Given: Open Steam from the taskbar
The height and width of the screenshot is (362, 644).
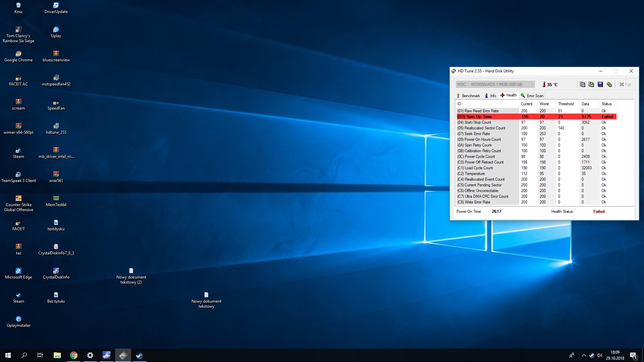Looking at the screenshot, I should click(x=140, y=355).
